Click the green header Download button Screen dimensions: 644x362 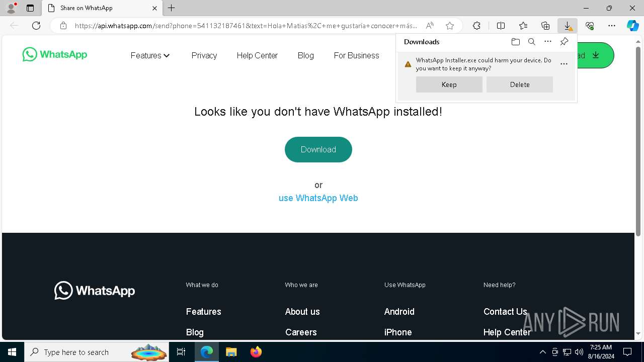pos(596,55)
